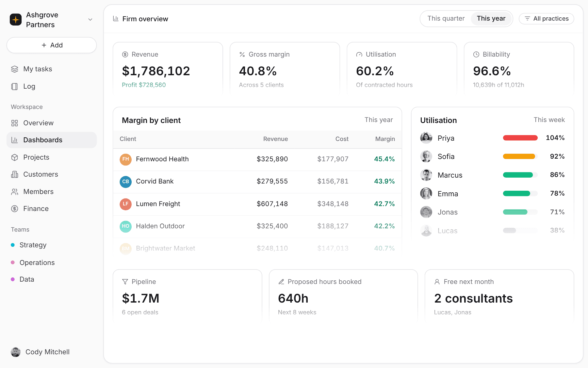588x368 pixels.
Task: Open My tasks layers icon
Action: (15, 69)
